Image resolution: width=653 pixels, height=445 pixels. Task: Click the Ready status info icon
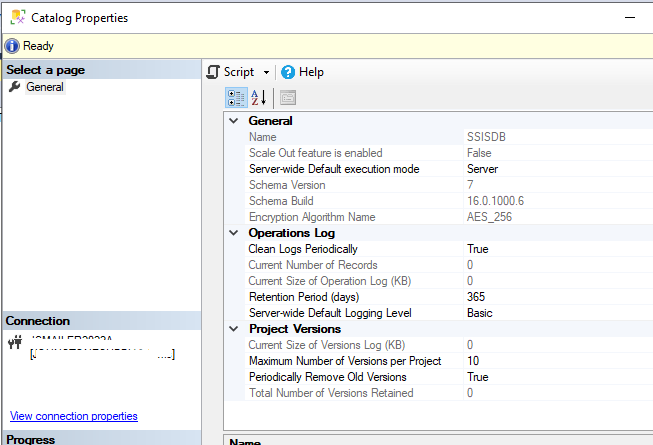point(12,46)
